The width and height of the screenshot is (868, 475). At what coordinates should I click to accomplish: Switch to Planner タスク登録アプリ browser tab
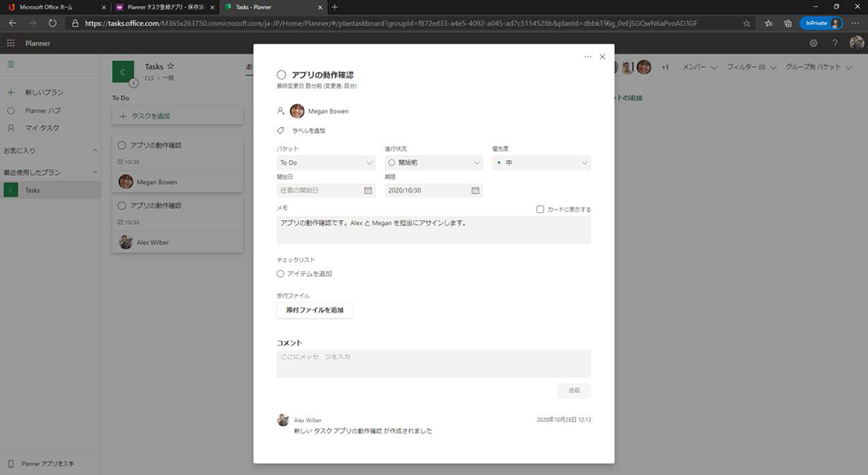click(x=164, y=7)
